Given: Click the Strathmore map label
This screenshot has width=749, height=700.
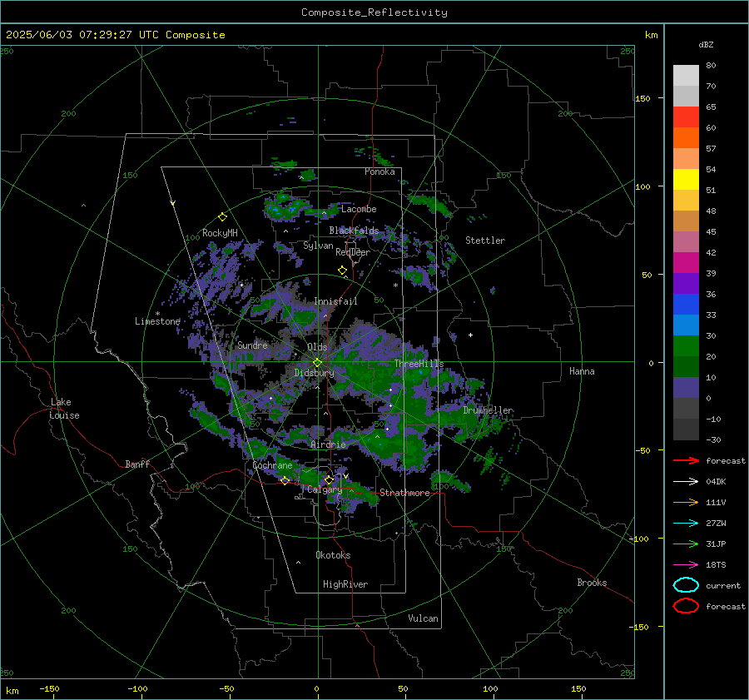Looking at the screenshot, I should 404,493.
